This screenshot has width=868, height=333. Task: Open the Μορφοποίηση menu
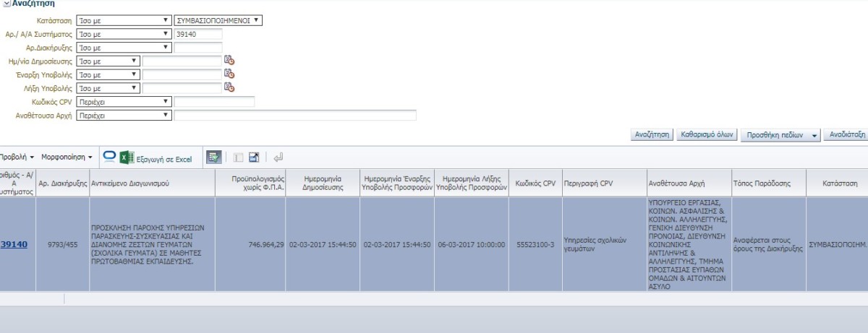(67, 157)
